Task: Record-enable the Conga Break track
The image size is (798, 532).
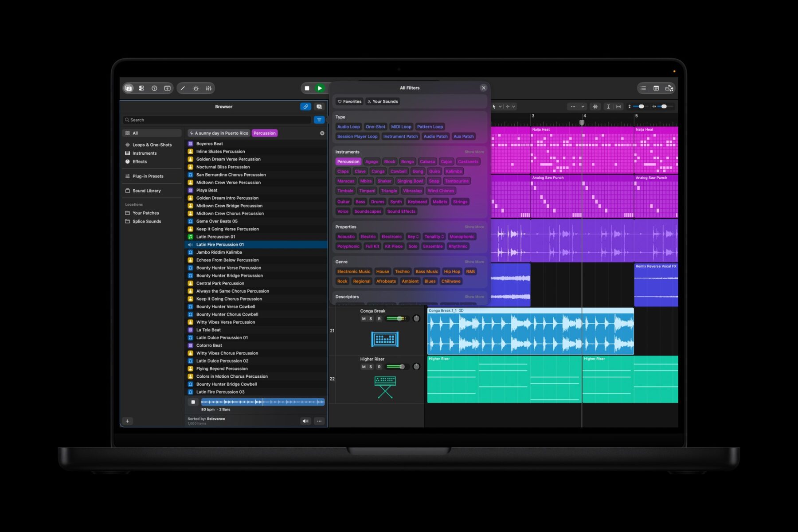Action: tap(379, 319)
